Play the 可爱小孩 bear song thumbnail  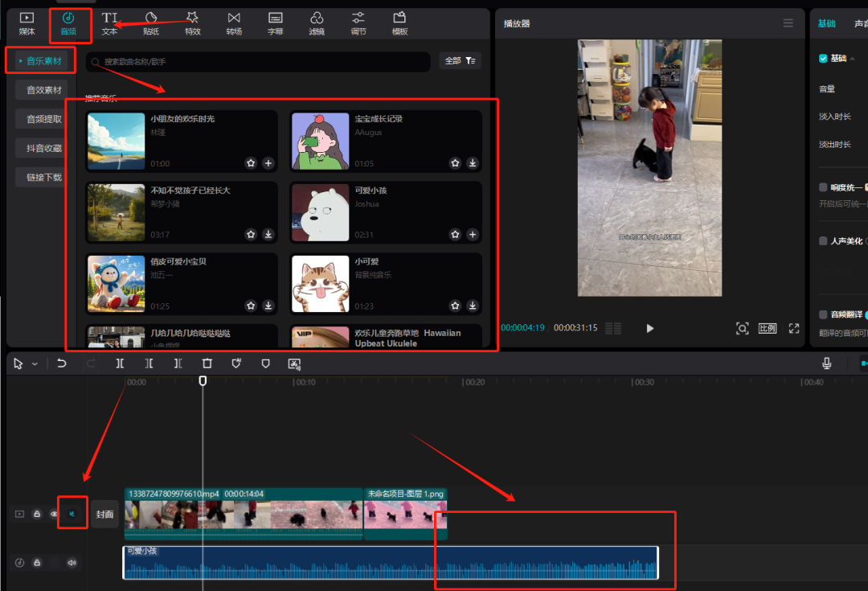(321, 213)
